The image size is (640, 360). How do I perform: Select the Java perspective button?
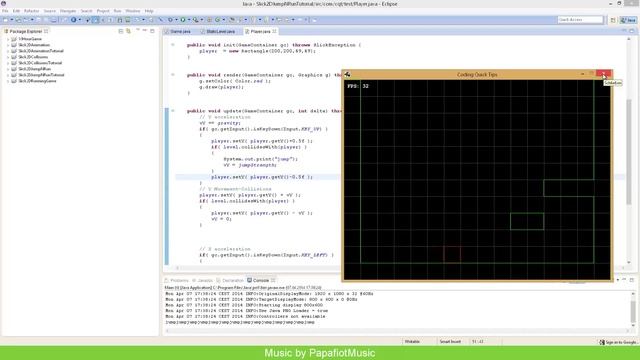tap(628, 20)
